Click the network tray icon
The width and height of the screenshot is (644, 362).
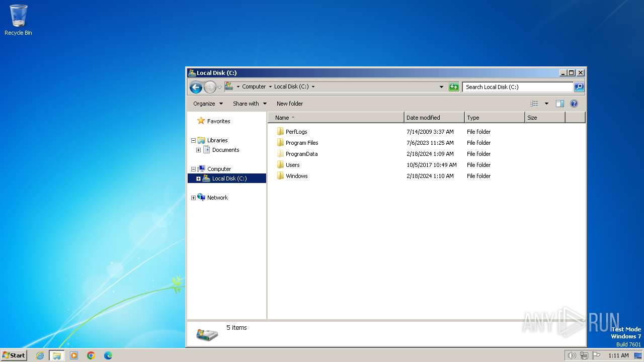click(x=584, y=355)
